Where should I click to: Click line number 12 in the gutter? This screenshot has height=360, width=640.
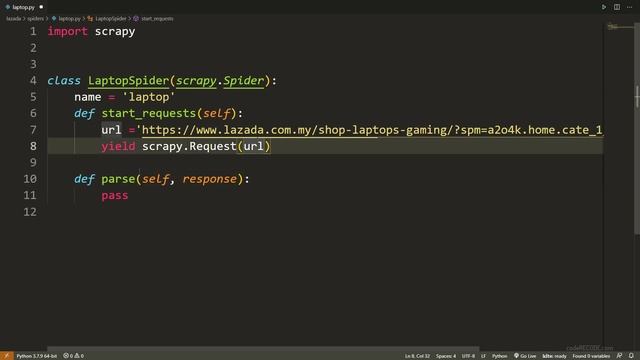click(30, 212)
